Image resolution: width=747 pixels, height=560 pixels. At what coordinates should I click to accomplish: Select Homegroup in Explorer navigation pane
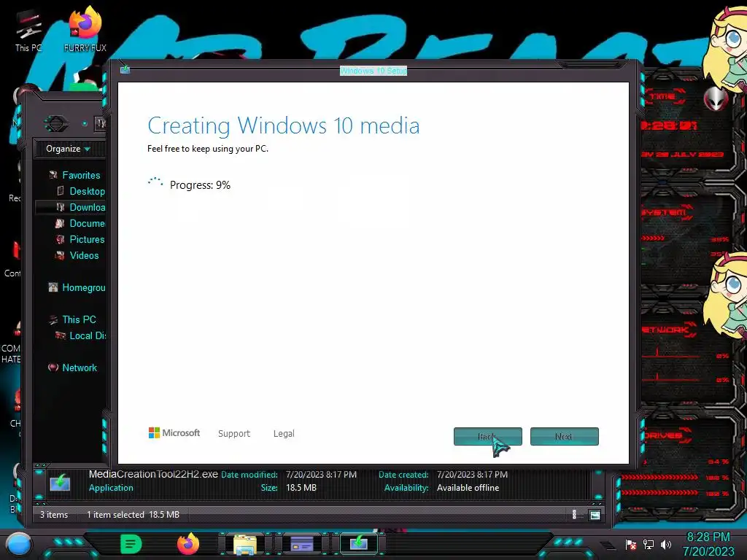point(84,287)
